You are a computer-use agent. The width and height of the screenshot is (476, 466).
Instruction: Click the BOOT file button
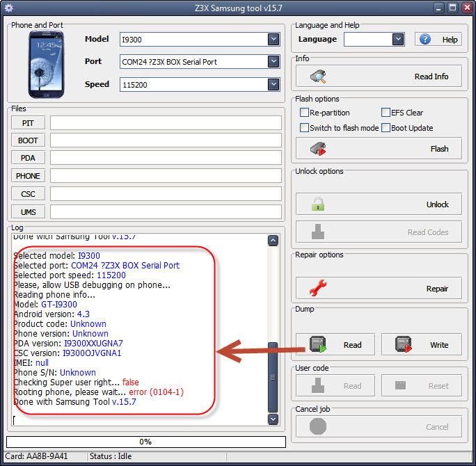click(x=29, y=140)
